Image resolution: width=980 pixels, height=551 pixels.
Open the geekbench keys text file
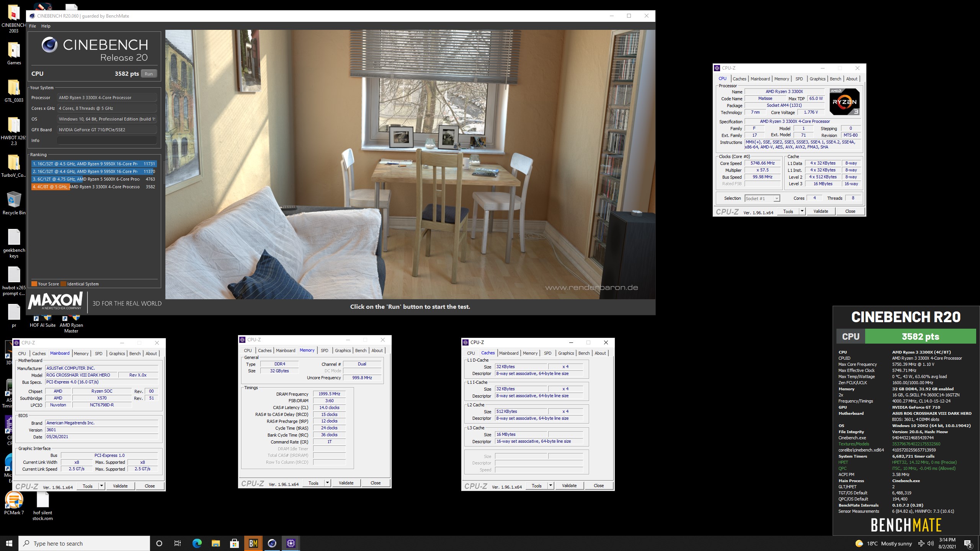(x=14, y=243)
